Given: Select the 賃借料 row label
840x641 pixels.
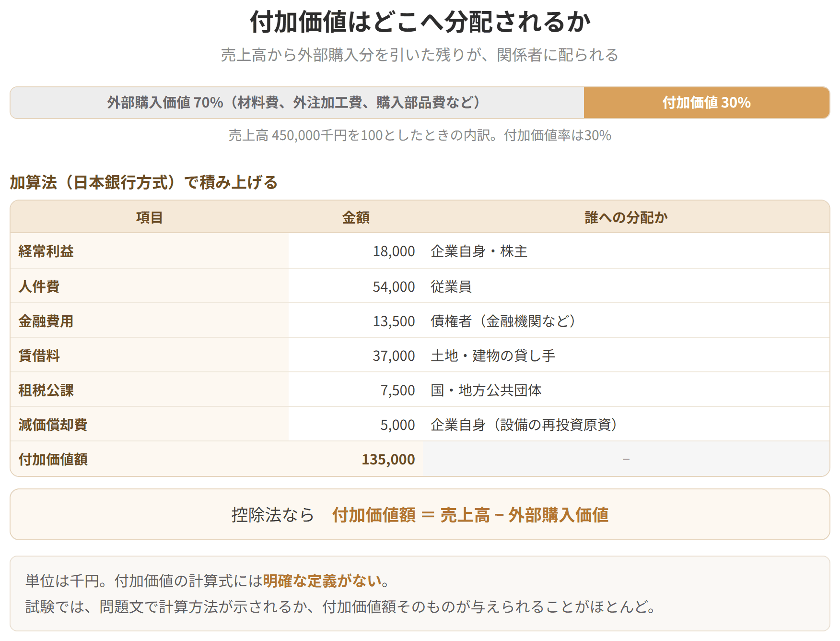Looking at the screenshot, I should pyautogui.click(x=39, y=356).
